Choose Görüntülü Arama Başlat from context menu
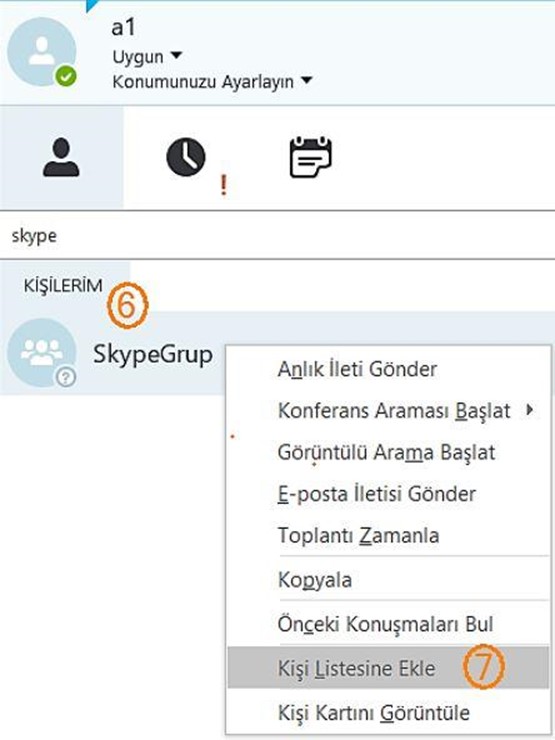The height and width of the screenshot is (740, 555). click(388, 452)
